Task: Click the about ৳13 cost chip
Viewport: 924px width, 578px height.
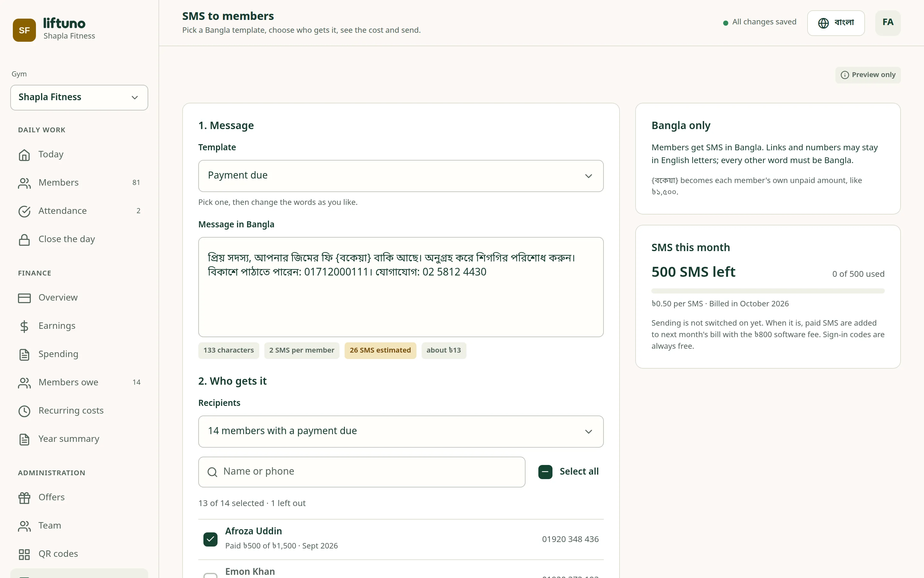Action: [444, 351]
